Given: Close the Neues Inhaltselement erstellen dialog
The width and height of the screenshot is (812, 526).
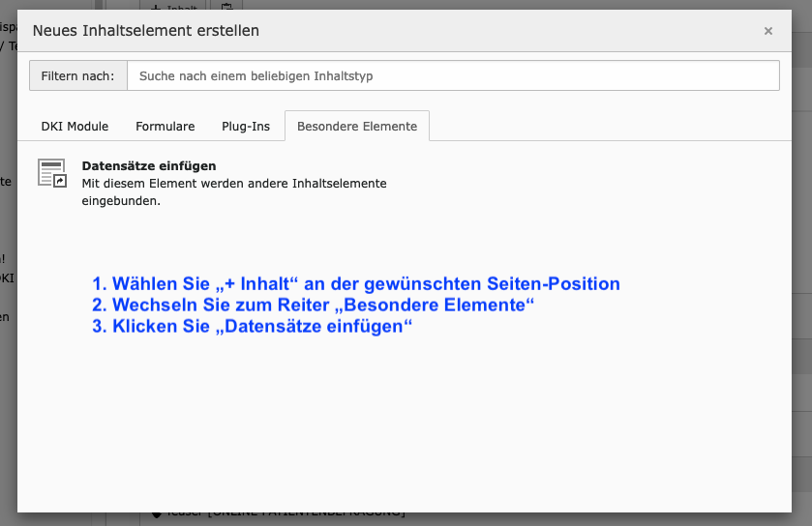Looking at the screenshot, I should click(x=767, y=31).
